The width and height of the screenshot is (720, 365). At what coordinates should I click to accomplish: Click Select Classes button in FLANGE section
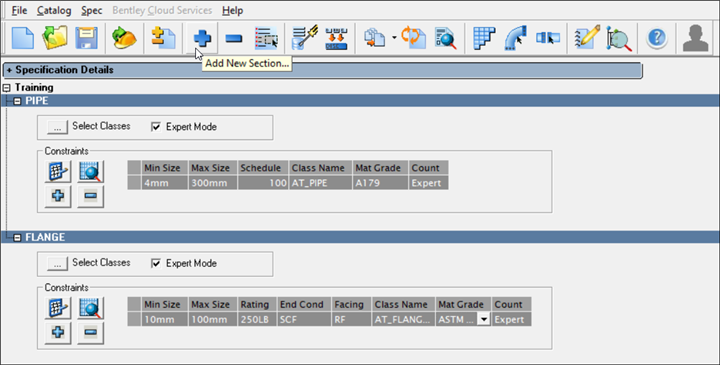pyautogui.click(x=57, y=263)
